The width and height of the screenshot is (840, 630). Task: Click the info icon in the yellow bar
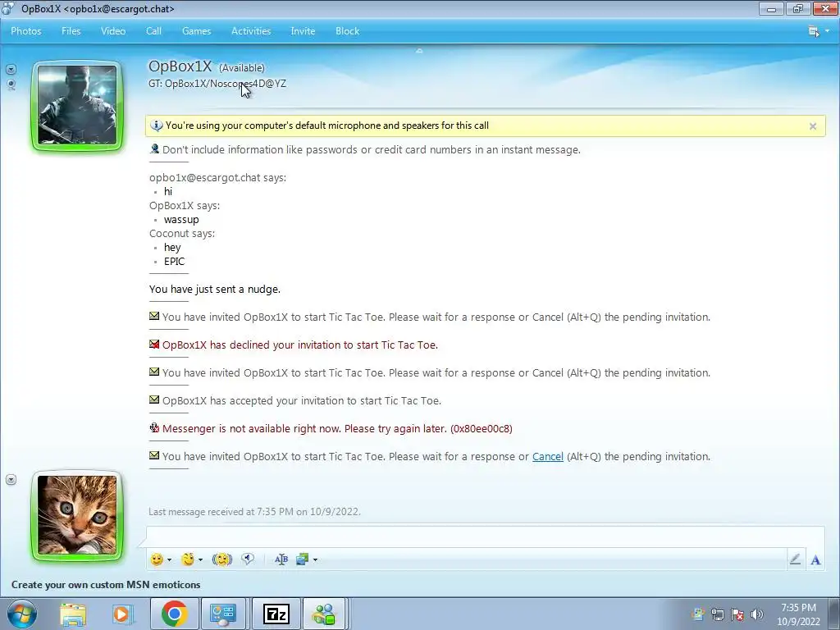(156, 126)
